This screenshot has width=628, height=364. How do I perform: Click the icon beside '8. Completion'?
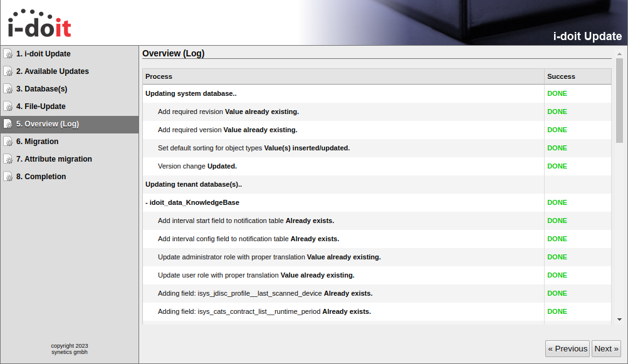(x=8, y=177)
